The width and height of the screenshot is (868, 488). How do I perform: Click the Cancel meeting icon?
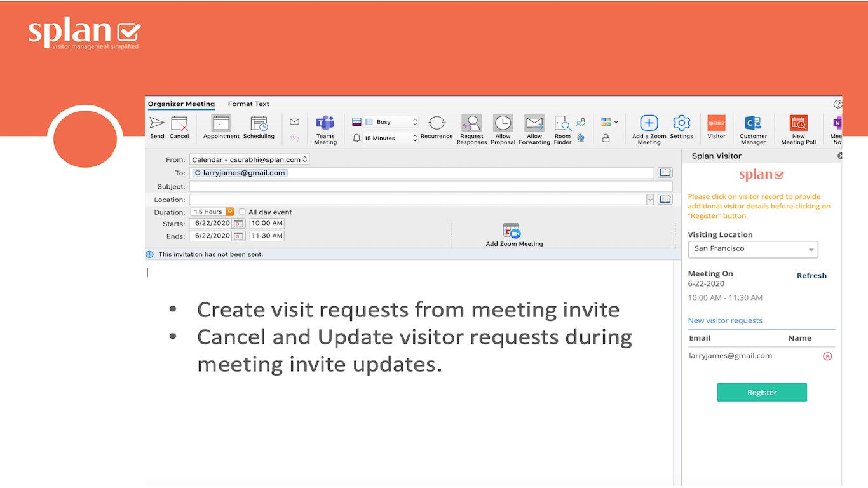[179, 127]
